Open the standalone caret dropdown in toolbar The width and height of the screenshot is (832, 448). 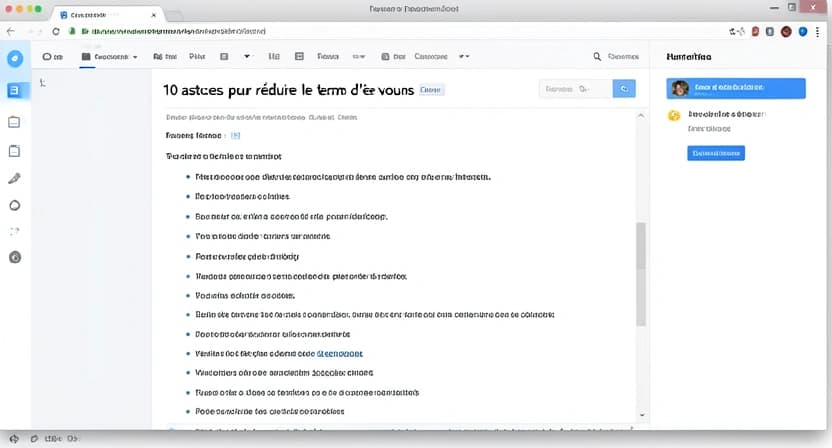coord(247,56)
